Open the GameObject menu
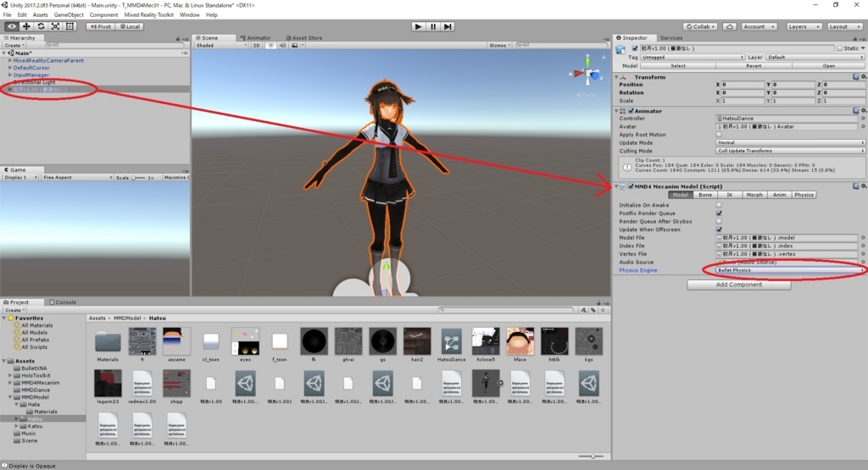This screenshot has height=470, width=868. pyautogui.click(x=69, y=15)
